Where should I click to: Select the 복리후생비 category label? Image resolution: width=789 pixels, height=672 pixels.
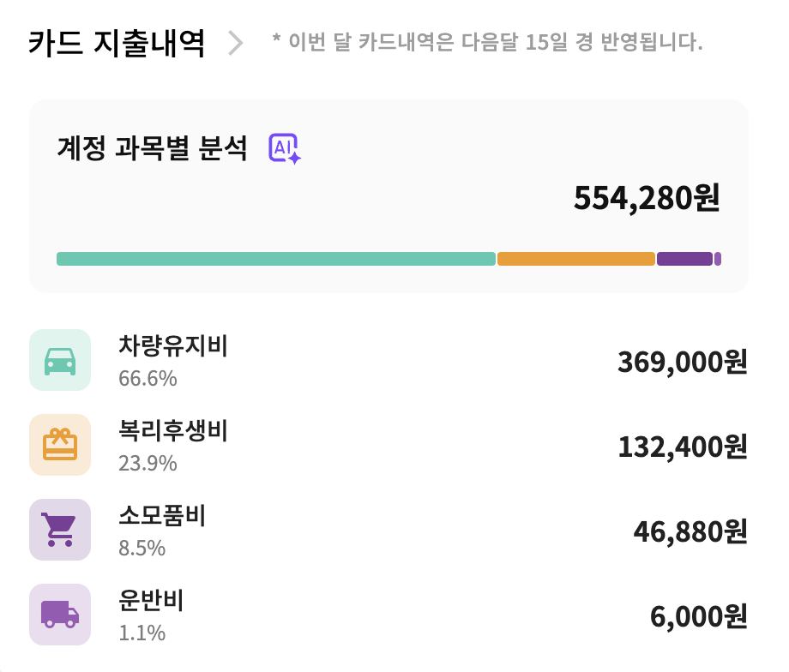click(173, 430)
